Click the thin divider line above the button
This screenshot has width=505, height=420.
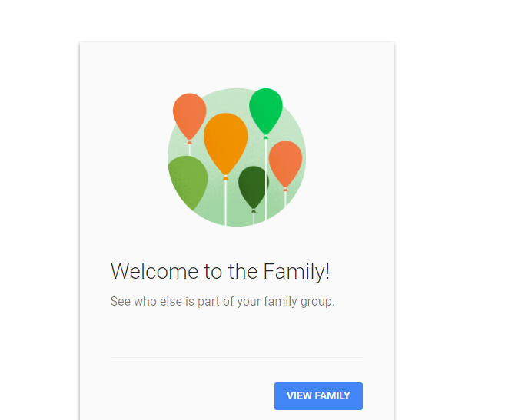click(236, 357)
